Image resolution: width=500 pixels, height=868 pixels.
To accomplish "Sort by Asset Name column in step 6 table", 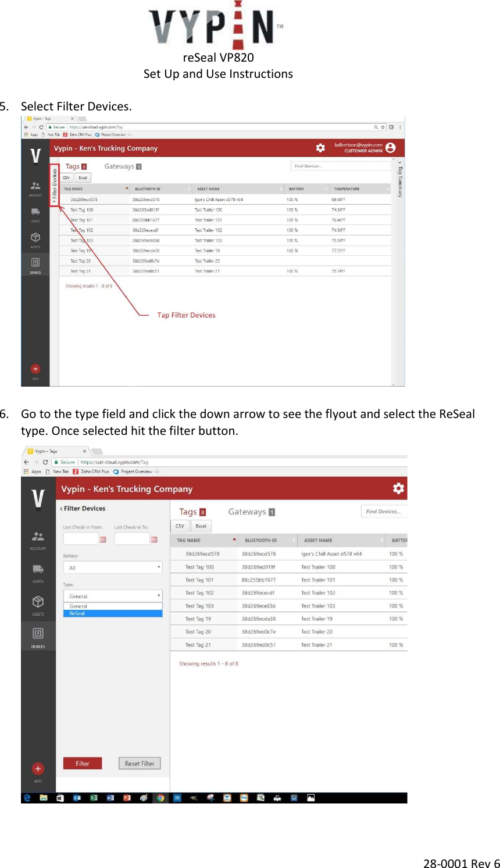I will [341, 540].
